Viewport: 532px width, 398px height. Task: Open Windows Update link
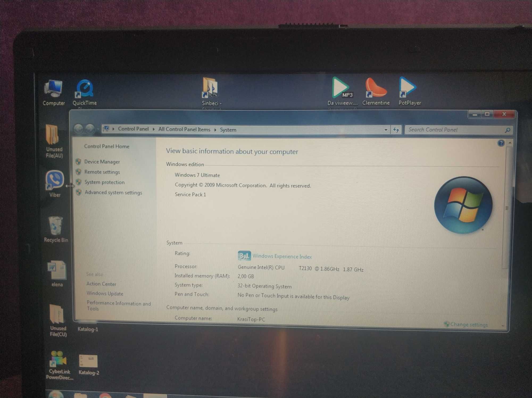105,293
